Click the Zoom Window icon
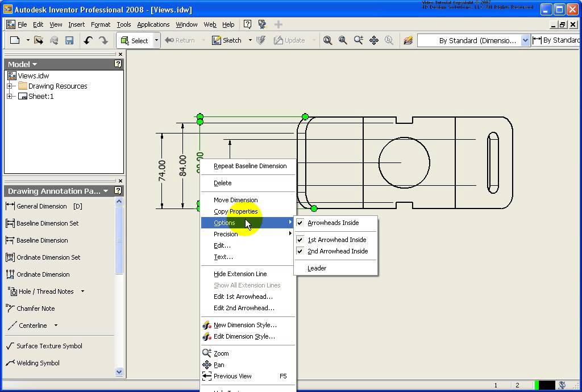The height and width of the screenshot is (392, 582). 343,40
